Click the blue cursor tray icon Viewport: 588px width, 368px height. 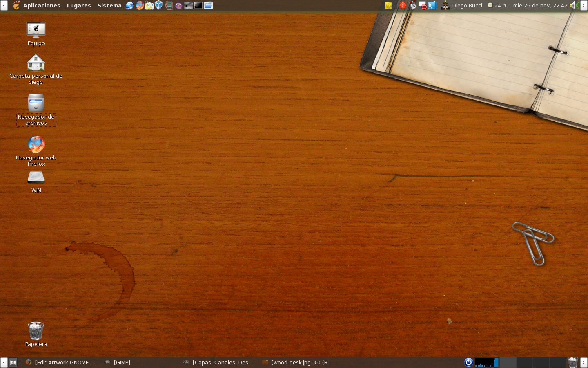click(432, 5)
